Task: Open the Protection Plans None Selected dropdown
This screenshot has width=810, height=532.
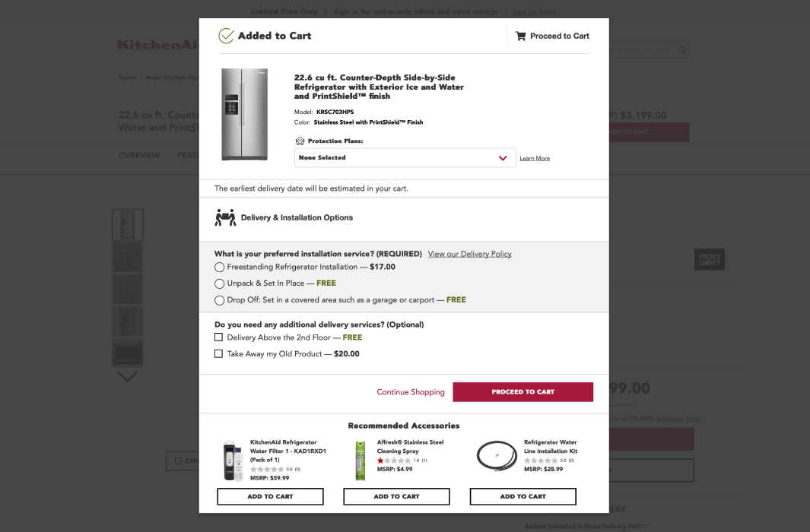Action: pos(405,158)
